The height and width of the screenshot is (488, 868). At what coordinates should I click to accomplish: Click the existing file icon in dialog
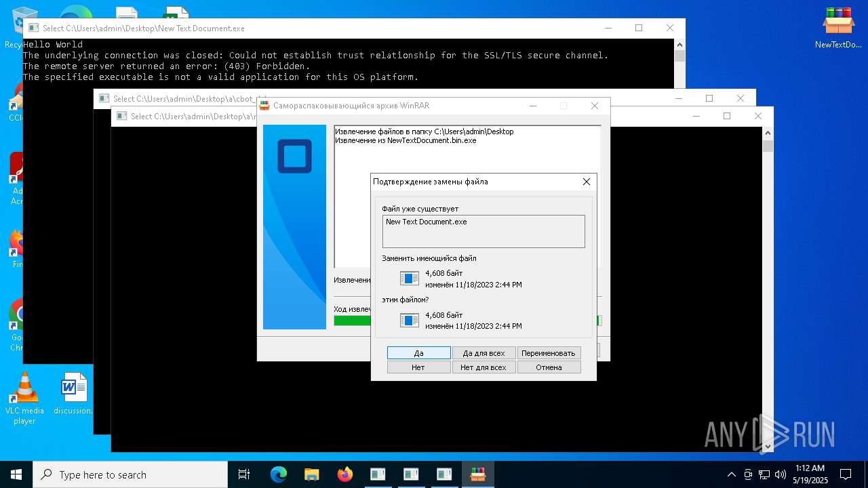click(x=410, y=279)
